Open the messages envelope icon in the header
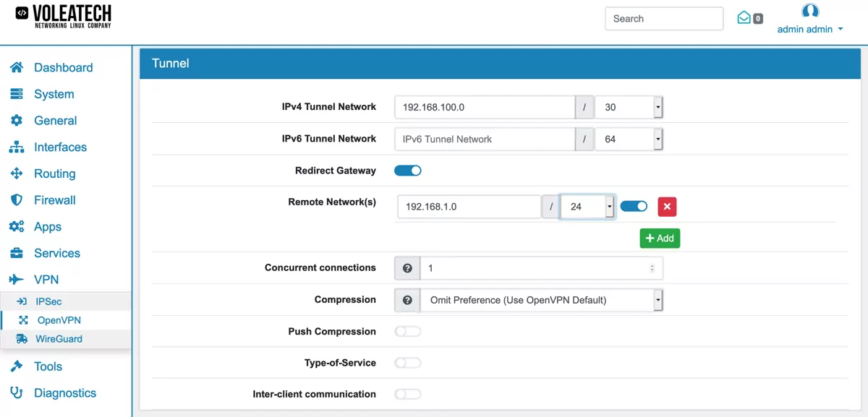The width and height of the screenshot is (868, 417). click(x=743, y=18)
